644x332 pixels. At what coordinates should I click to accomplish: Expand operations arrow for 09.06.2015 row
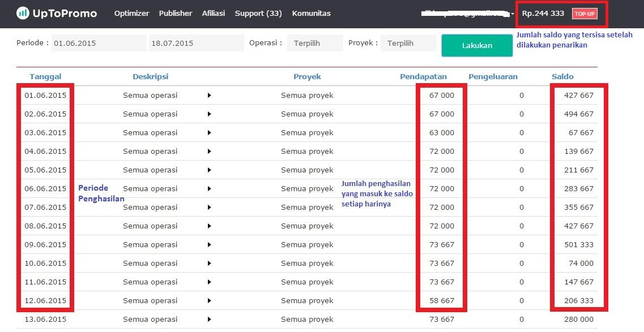(209, 245)
